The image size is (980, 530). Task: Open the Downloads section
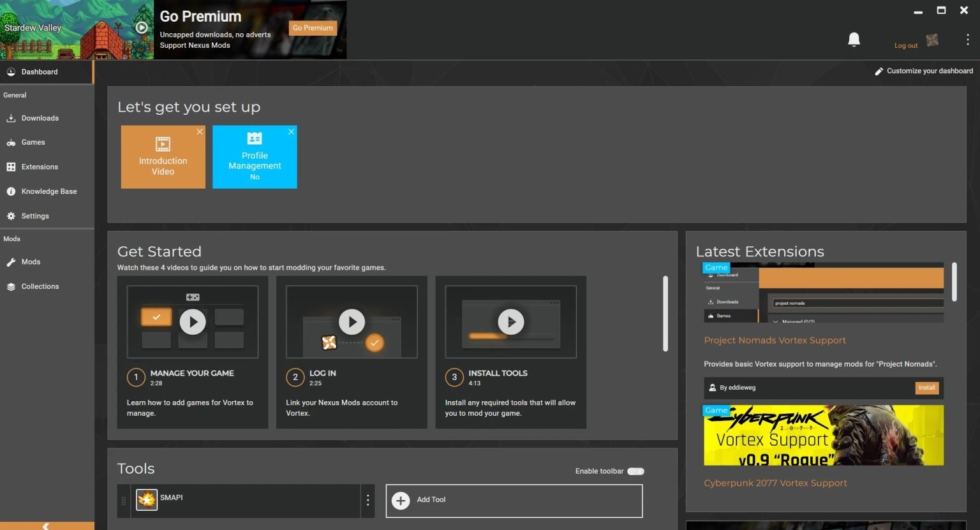pyautogui.click(x=40, y=118)
